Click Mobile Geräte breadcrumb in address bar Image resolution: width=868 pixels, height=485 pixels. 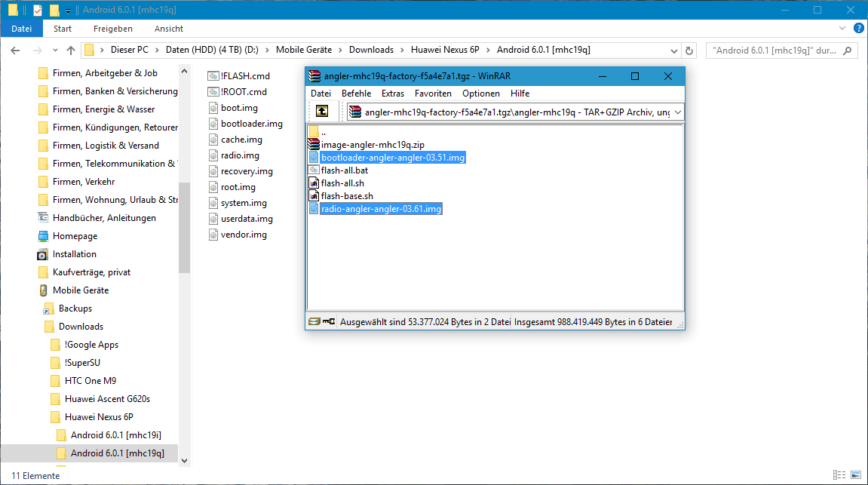(304, 50)
